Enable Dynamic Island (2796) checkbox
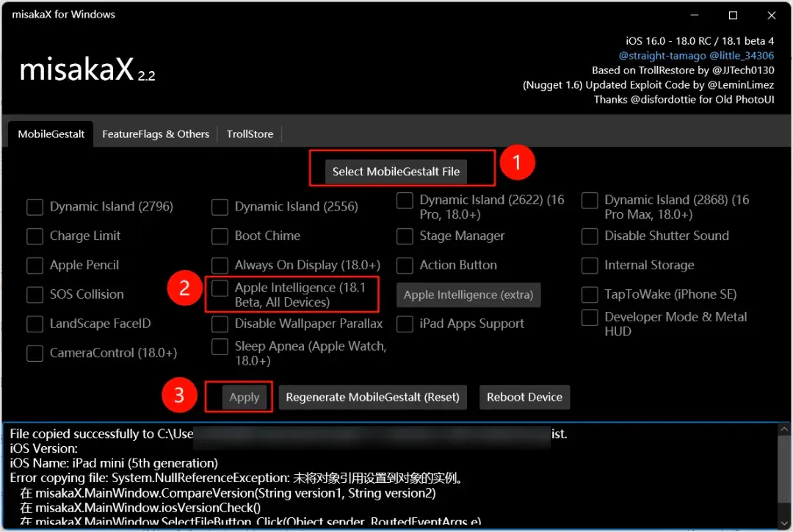This screenshot has width=793, height=532. (x=35, y=207)
